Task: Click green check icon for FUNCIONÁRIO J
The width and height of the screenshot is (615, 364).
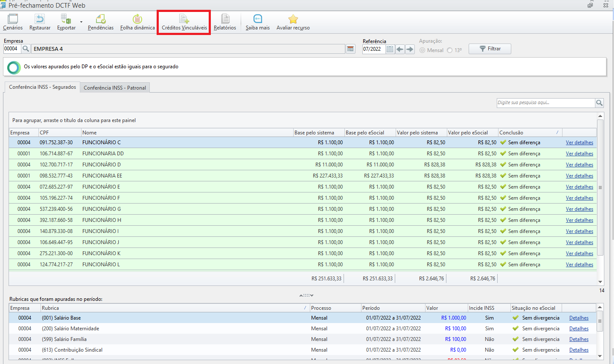Action: coord(503,242)
